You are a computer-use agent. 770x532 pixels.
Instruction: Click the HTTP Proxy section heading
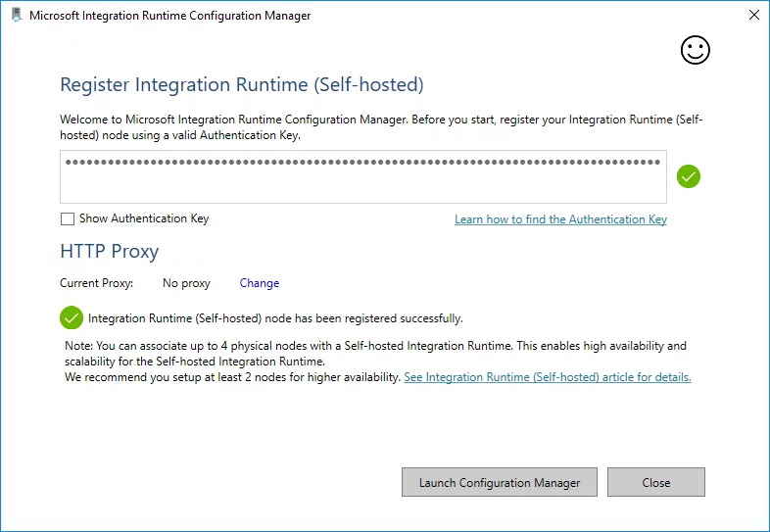[109, 252]
